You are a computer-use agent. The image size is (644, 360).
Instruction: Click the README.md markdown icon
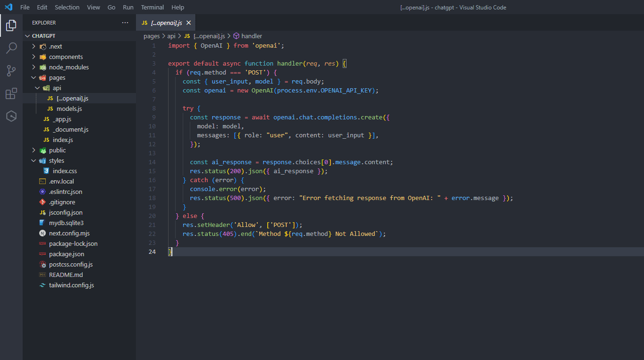pyautogui.click(x=42, y=275)
